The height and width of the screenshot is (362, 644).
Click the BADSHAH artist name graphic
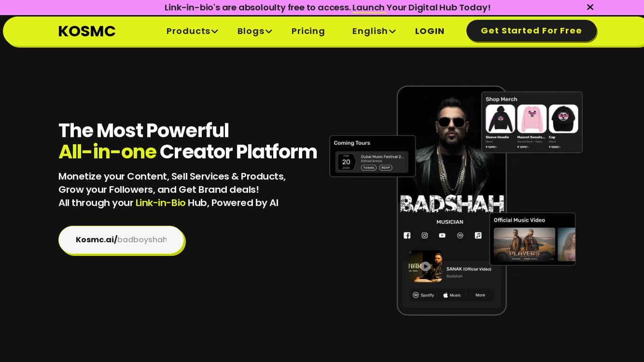pyautogui.click(x=452, y=203)
